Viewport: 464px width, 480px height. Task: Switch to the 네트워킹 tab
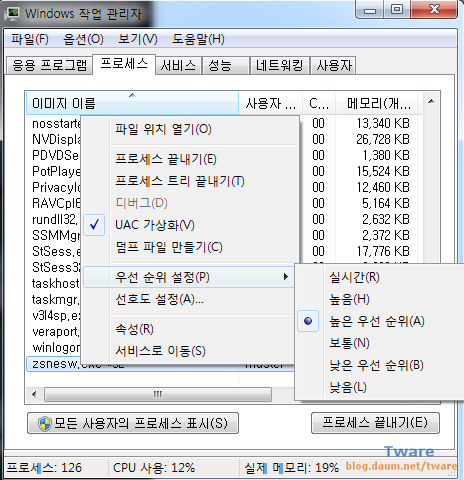[279, 65]
